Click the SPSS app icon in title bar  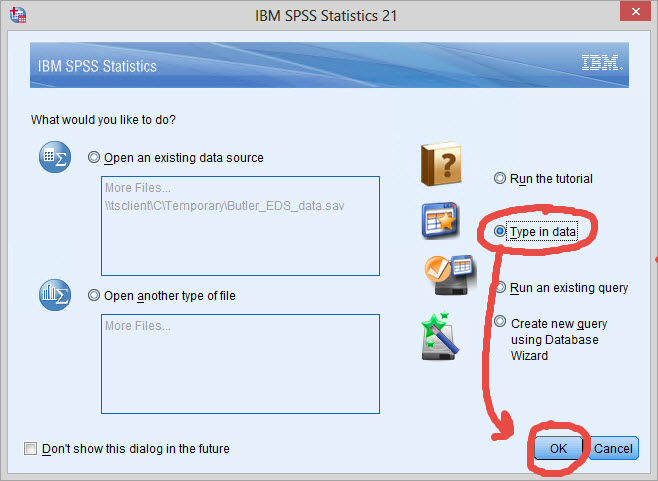click(x=18, y=15)
